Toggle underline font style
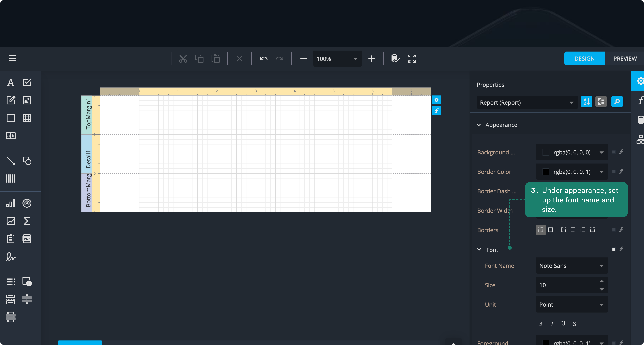The height and width of the screenshot is (345, 644). 563,324
